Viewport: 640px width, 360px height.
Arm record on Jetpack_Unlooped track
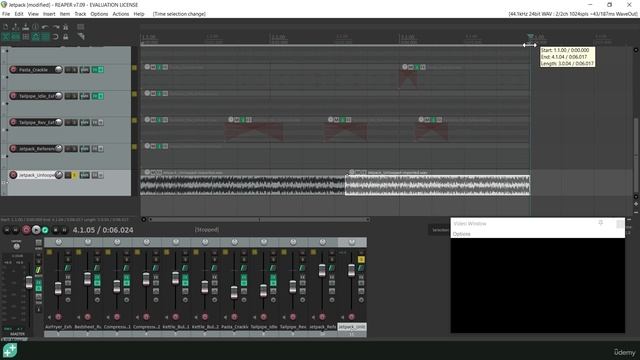(x=13, y=175)
